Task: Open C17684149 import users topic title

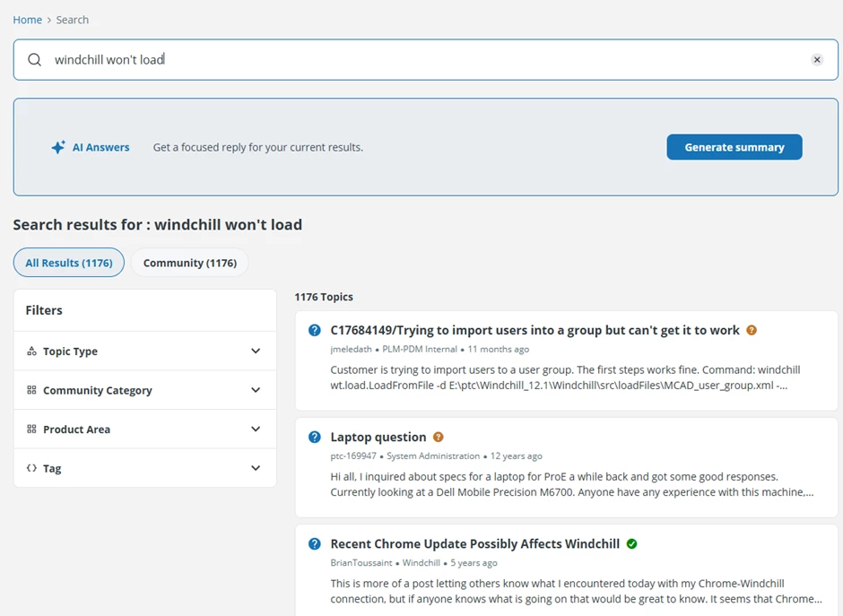Action: point(534,330)
